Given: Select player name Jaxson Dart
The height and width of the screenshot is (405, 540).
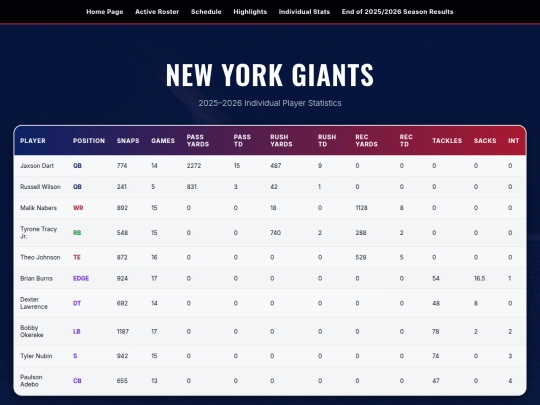Looking at the screenshot, I should point(37,166).
